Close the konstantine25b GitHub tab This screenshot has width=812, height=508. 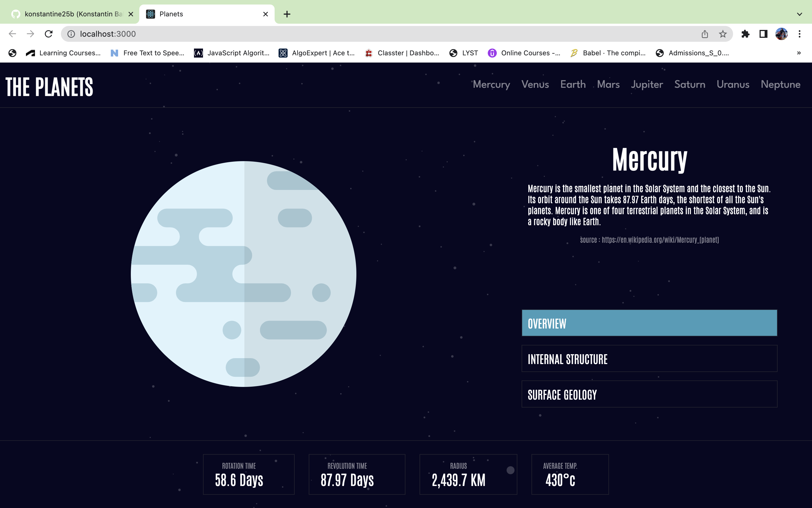pos(131,14)
